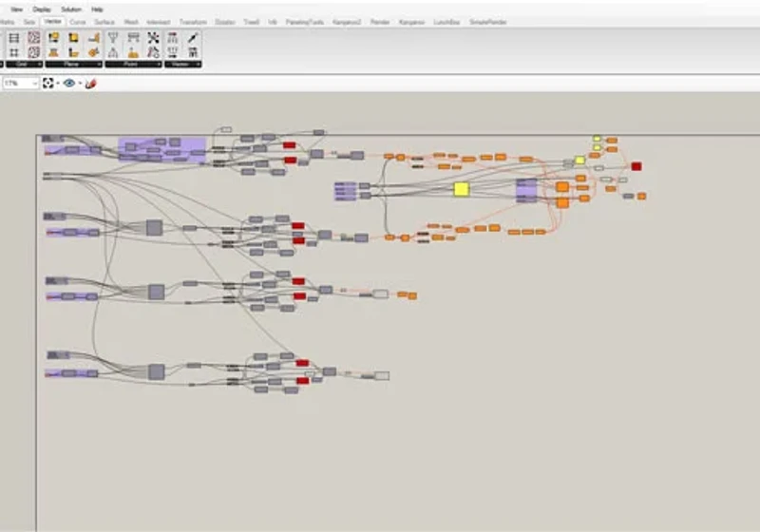Pick the diagonal arrow icon in Vector panel
The image size is (760, 532).
[x=193, y=38]
